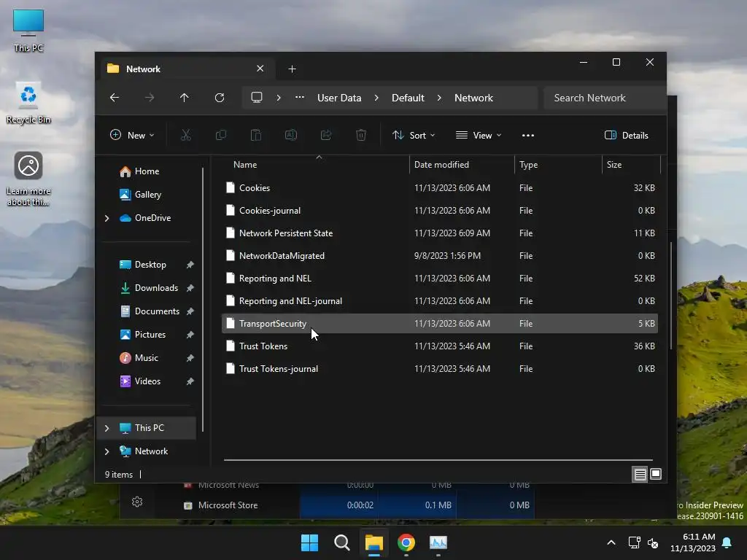The image size is (747, 560).
Task: Open chevron after PC icon in address bar
Action: point(279,98)
